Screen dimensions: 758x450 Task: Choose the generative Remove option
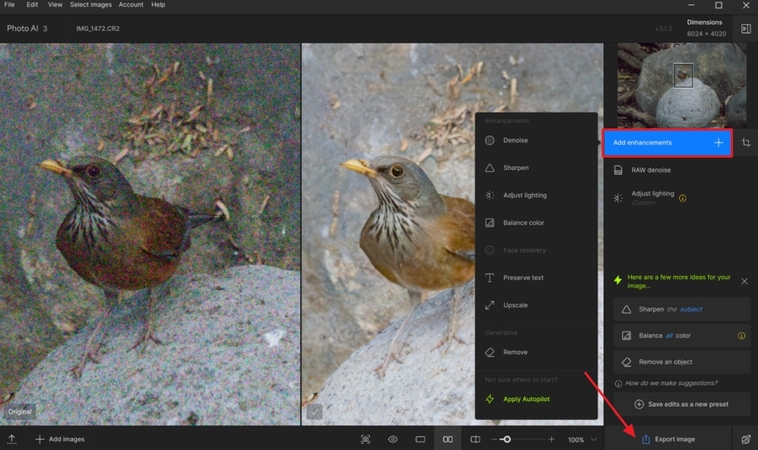[x=536, y=352]
